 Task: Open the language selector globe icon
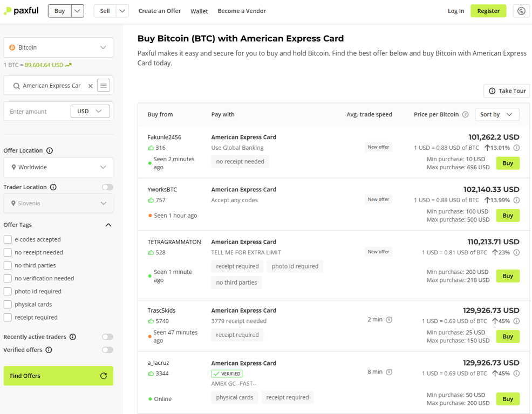coord(520,11)
